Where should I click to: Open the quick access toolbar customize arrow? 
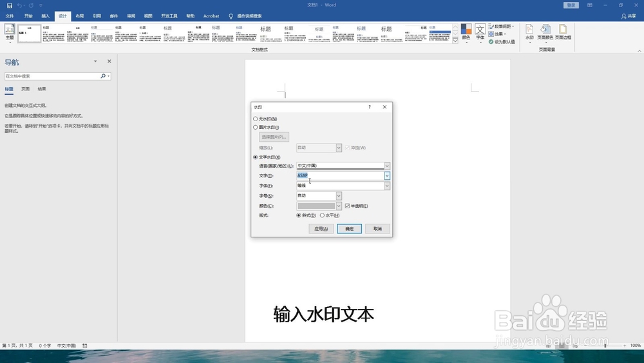pyautogui.click(x=41, y=5)
